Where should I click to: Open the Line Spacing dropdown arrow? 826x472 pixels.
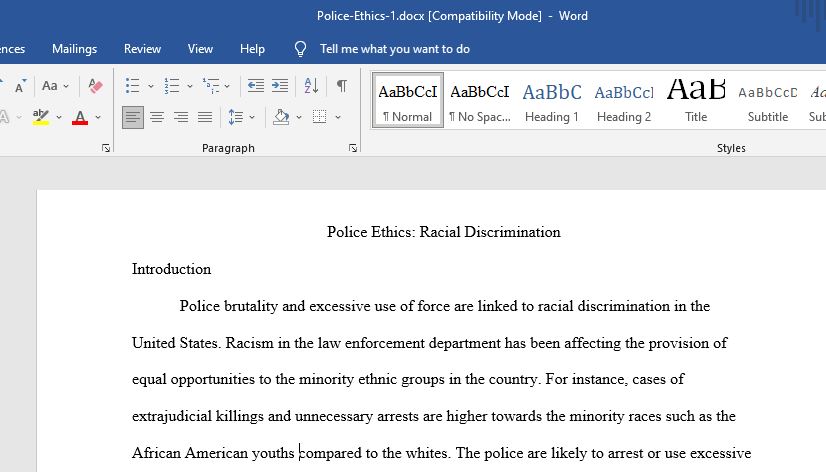pyautogui.click(x=252, y=117)
